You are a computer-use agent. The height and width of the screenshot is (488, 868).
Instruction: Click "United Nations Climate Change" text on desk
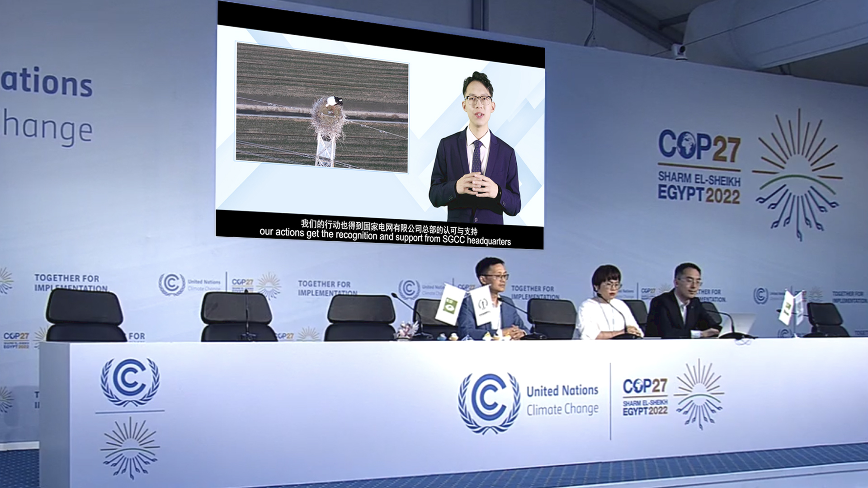[562, 400]
